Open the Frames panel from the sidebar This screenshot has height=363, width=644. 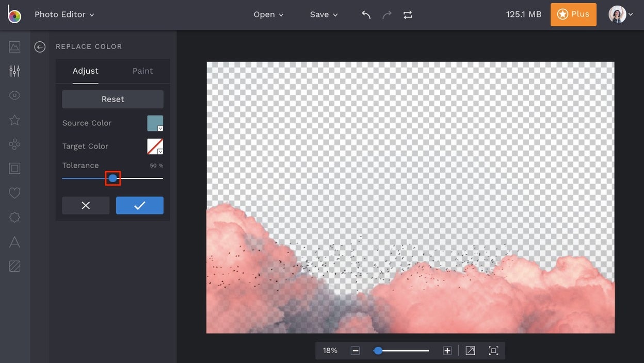[x=14, y=168]
